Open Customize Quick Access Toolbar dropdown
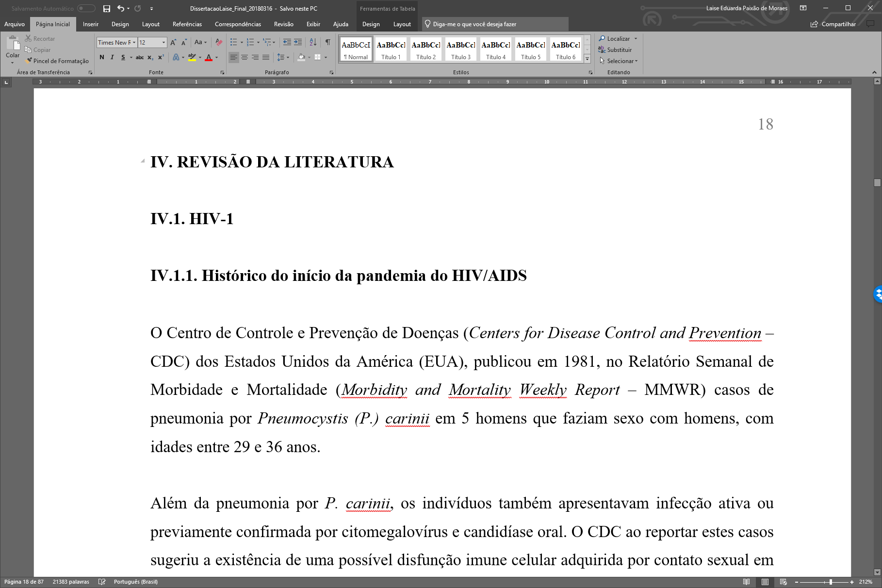 click(x=152, y=9)
